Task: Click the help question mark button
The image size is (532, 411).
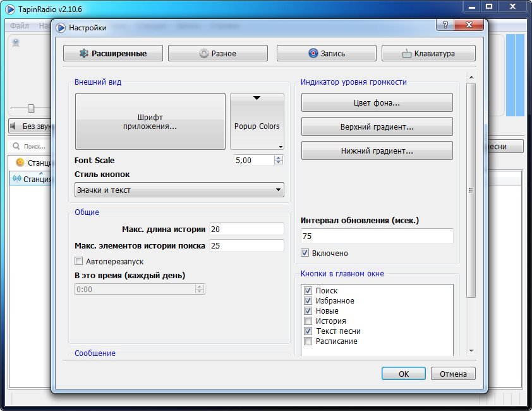Action: coord(444,25)
